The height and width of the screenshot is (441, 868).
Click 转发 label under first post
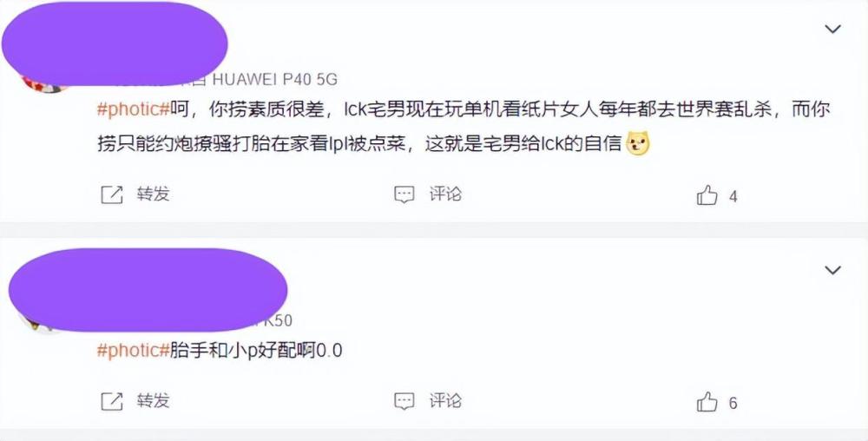[x=154, y=194]
